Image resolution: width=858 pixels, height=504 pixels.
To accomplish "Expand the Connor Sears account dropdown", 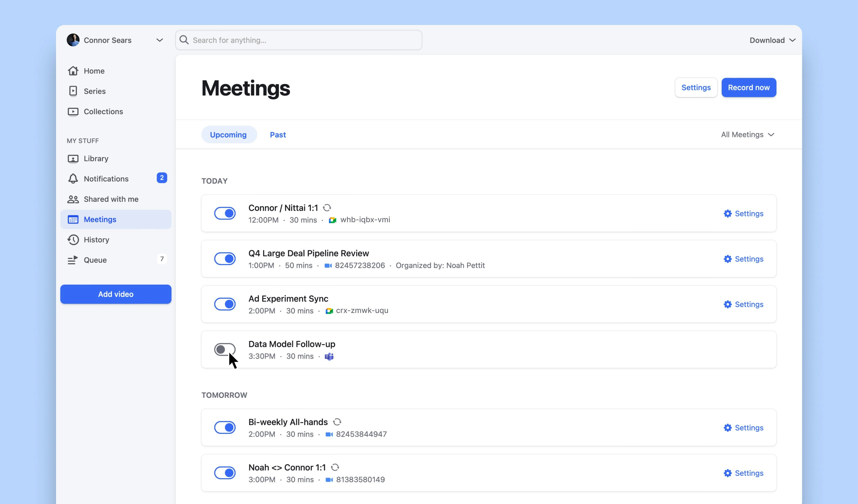I will 159,40.
